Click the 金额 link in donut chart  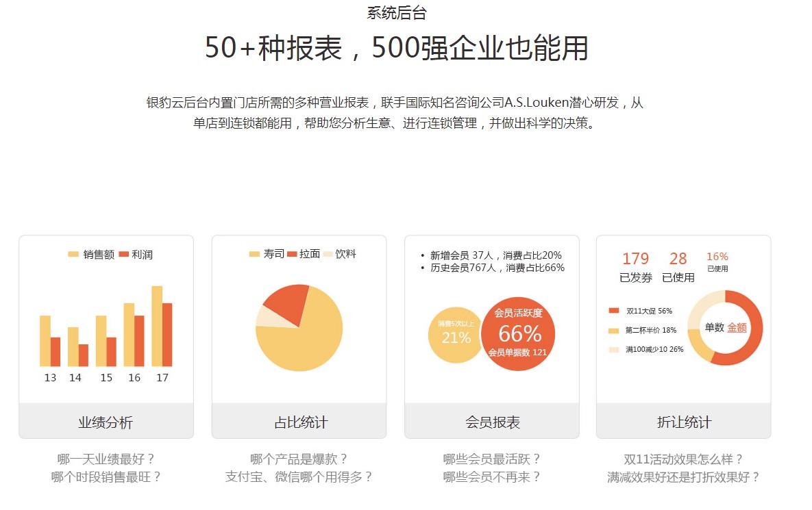(x=737, y=328)
